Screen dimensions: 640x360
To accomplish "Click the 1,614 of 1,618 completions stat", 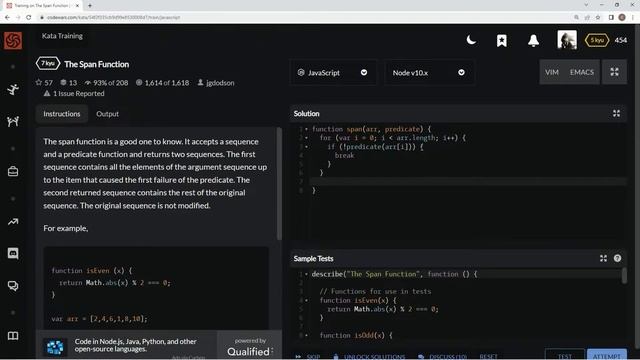I will tap(162, 82).
